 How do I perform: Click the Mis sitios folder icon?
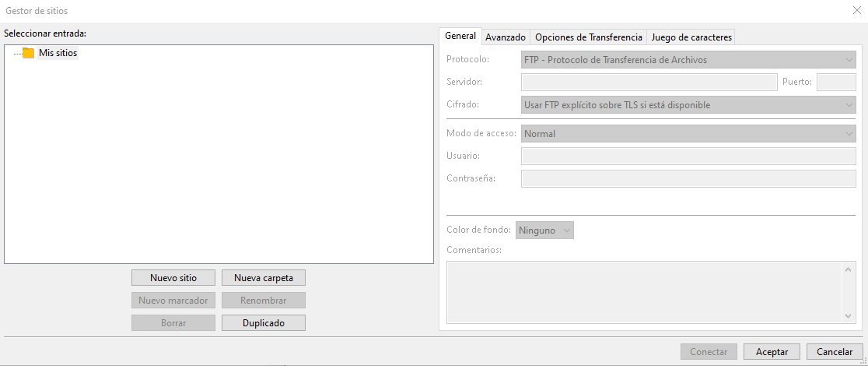point(29,53)
